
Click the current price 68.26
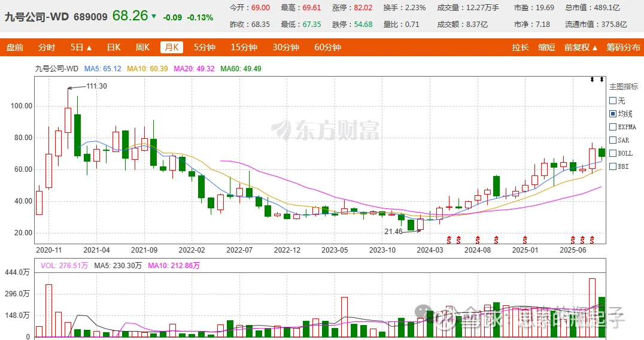(130, 16)
